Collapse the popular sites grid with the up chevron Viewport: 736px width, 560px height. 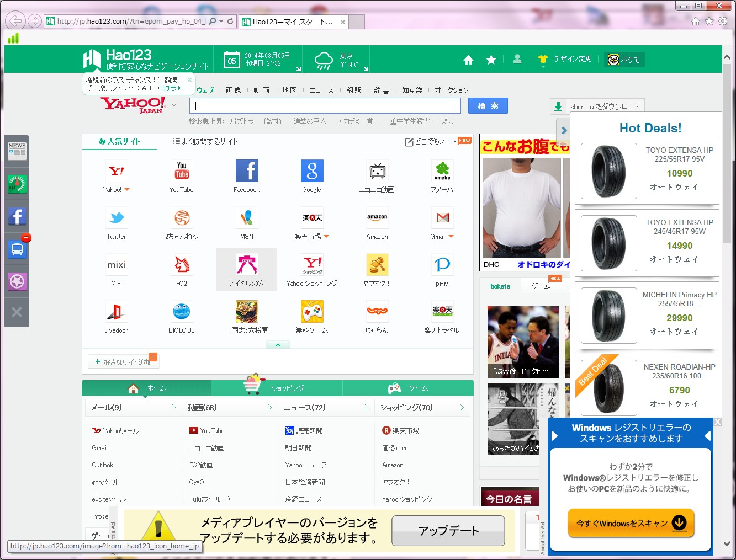click(x=278, y=345)
